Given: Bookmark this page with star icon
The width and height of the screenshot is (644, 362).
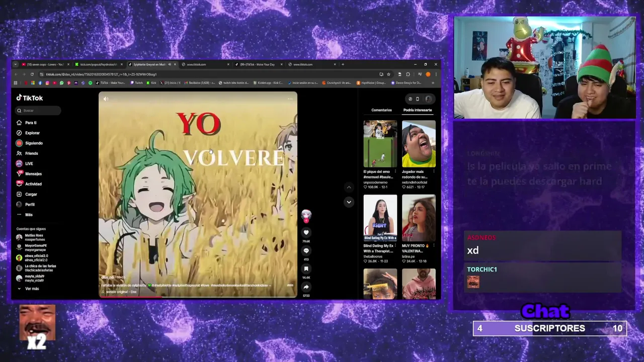Looking at the screenshot, I should point(388,74).
